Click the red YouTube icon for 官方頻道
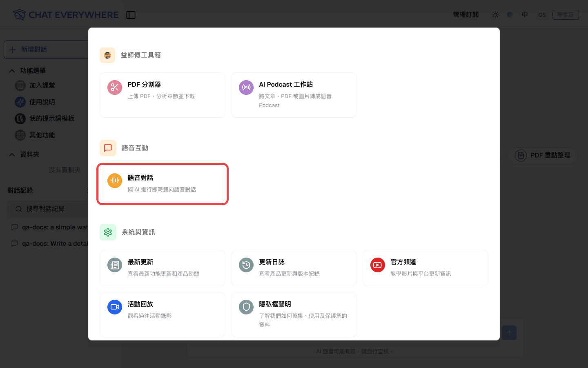 tap(378, 265)
